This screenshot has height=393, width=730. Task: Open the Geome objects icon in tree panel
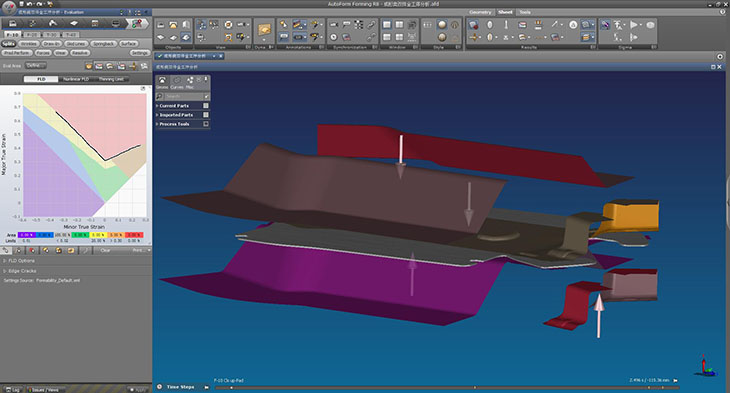(x=162, y=82)
